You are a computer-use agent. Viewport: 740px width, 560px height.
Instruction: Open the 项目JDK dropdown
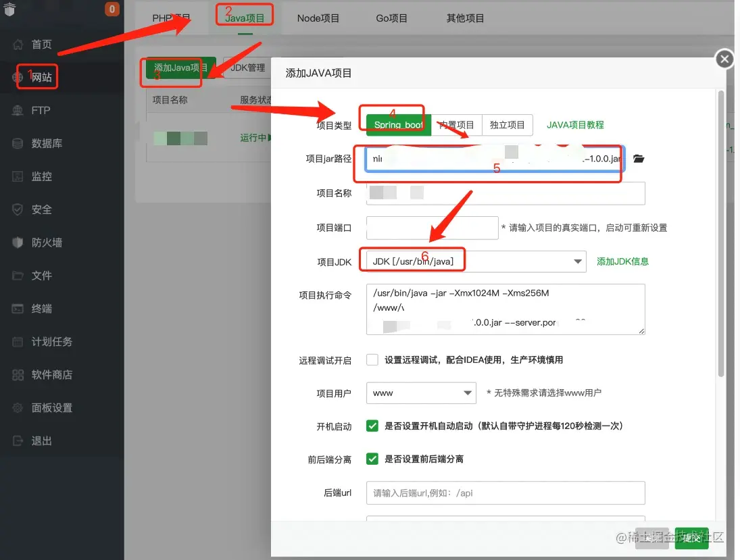coord(476,261)
